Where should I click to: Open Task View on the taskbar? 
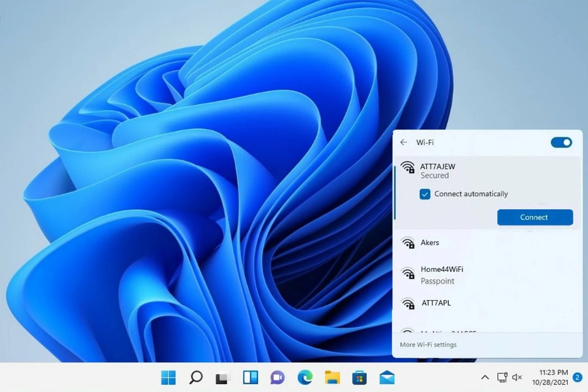point(222,378)
